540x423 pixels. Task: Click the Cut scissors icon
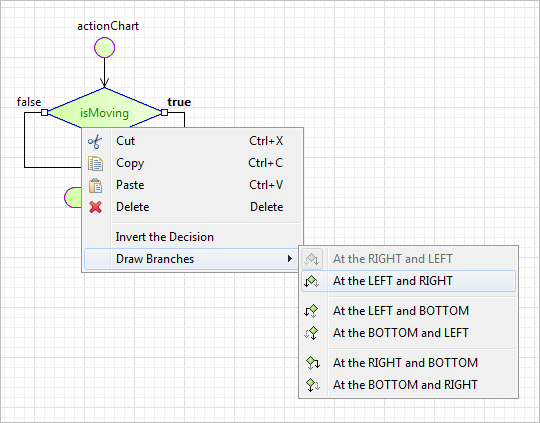95,142
